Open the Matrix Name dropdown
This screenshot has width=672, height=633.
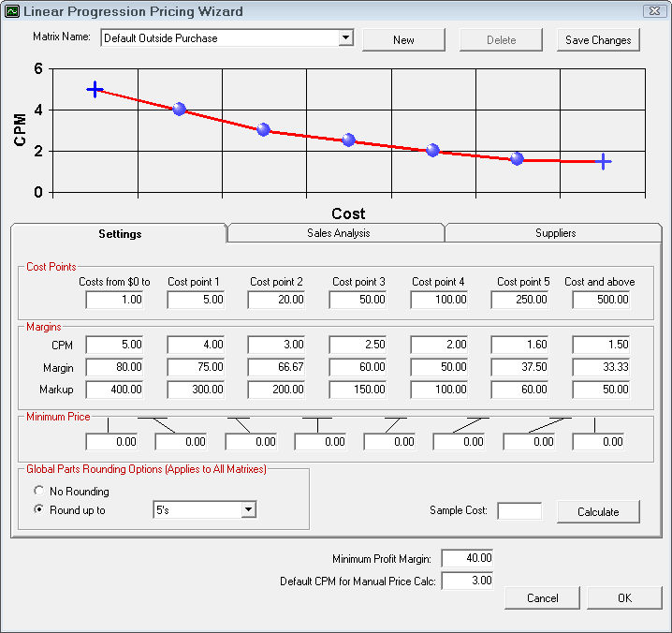tap(345, 38)
